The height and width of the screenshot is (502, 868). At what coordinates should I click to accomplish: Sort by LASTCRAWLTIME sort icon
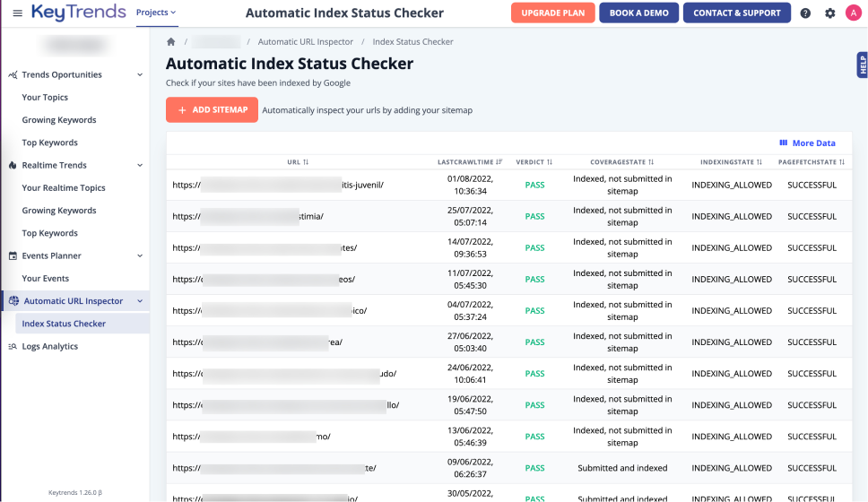[499, 162]
